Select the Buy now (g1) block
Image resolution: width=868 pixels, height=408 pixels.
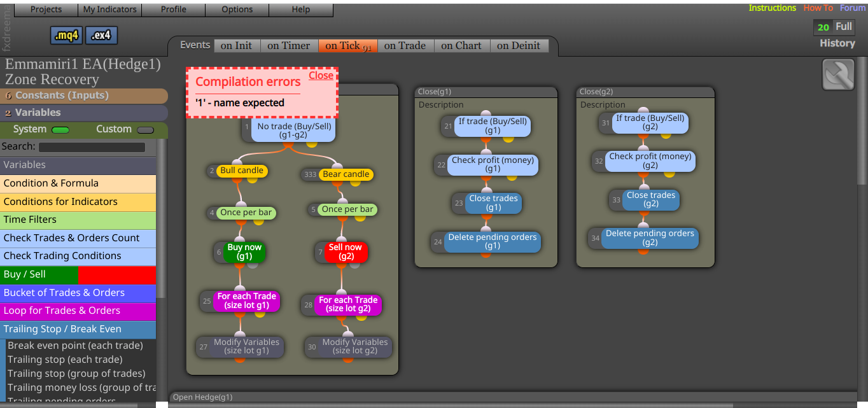tap(244, 252)
